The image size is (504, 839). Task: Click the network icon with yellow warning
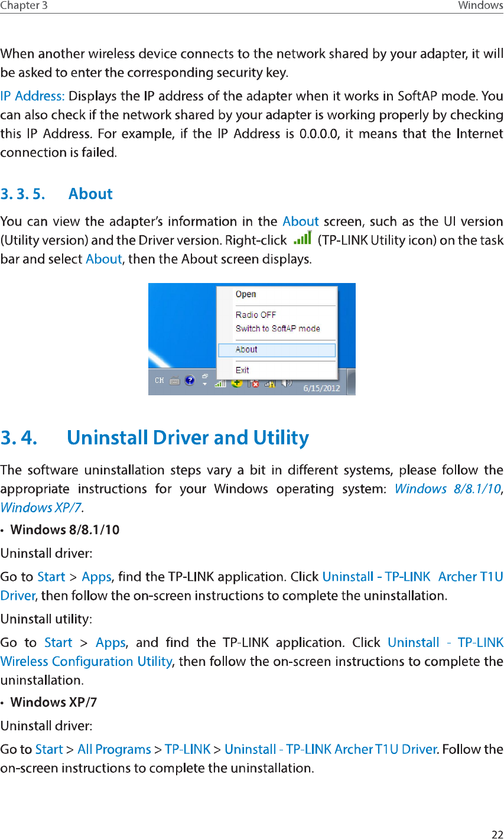270,383
